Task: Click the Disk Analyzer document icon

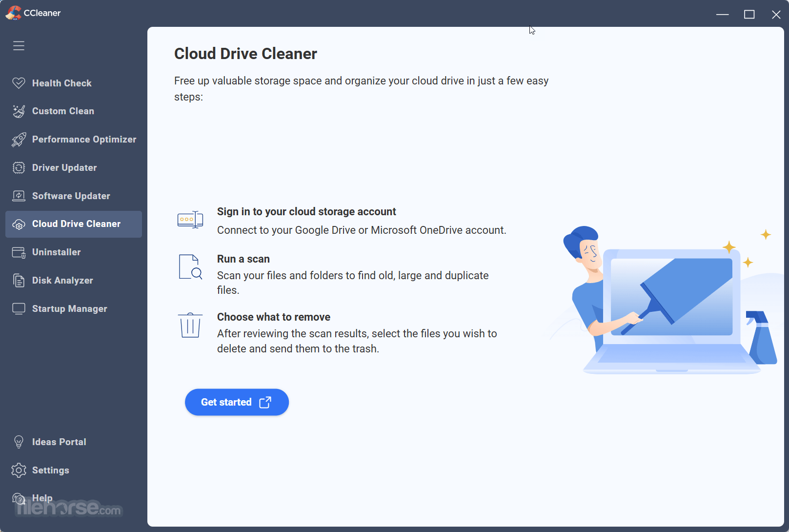Action: [x=19, y=281]
